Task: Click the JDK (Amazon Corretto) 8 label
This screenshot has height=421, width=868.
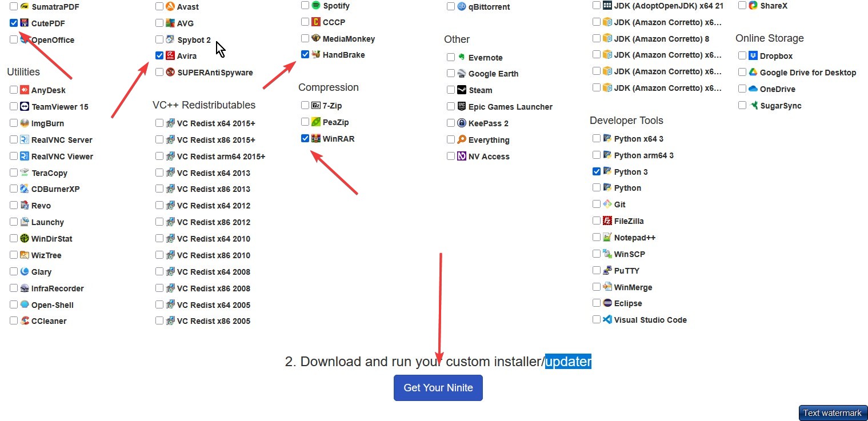Action: coord(661,39)
